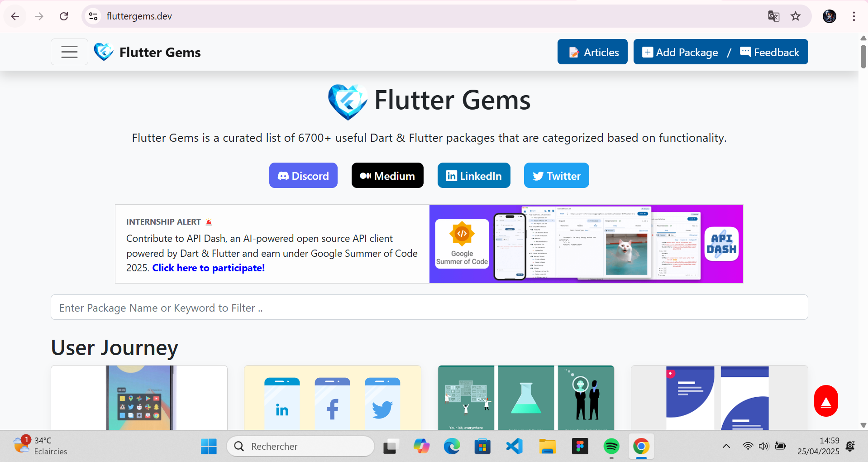
Task: View site information icon
Action: point(93,16)
